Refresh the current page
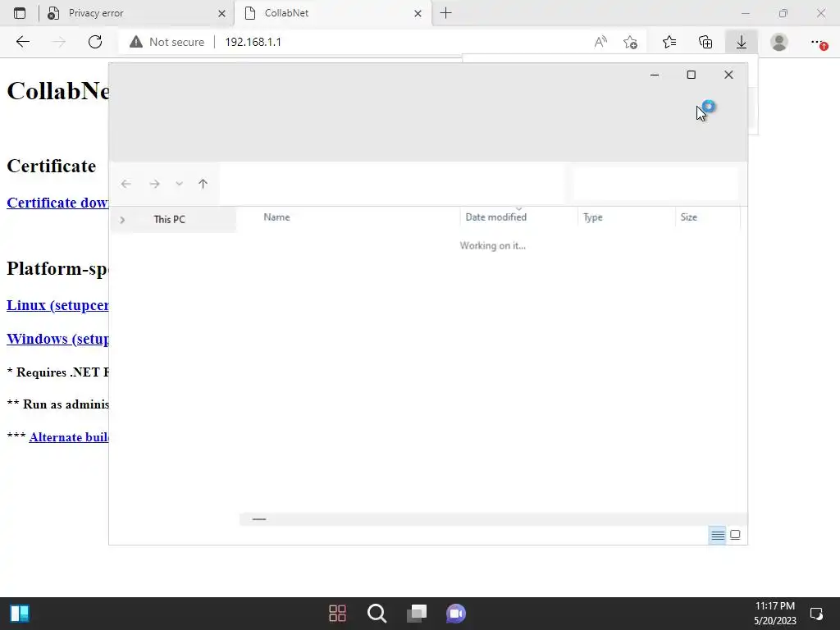Screen dimensions: 840x630 [x=95, y=42]
